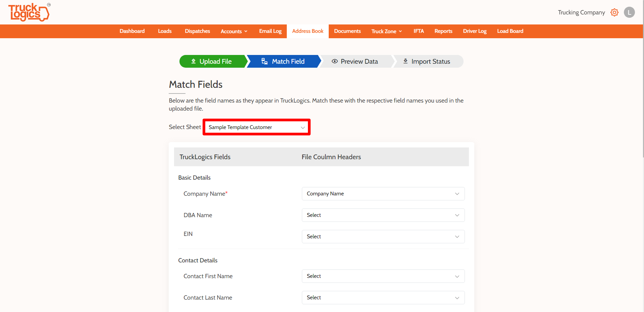Open the Contact Last Name Select dropdown

pyautogui.click(x=383, y=298)
